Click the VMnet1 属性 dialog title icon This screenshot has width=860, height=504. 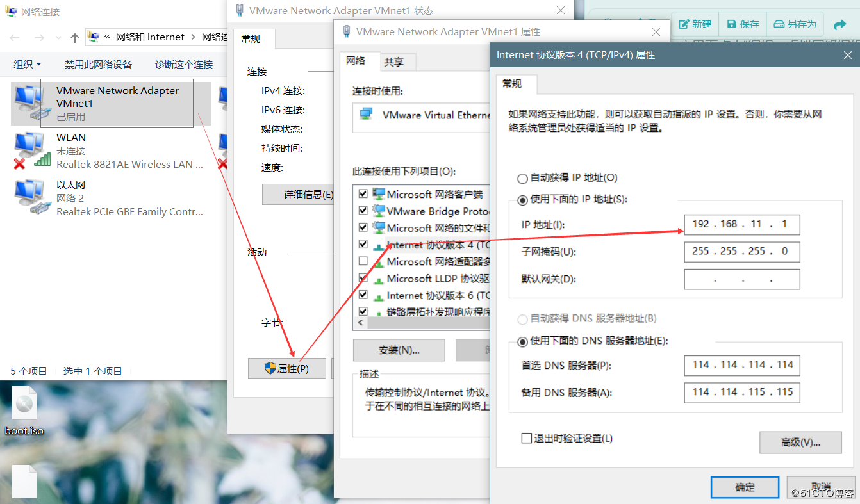[x=347, y=31]
